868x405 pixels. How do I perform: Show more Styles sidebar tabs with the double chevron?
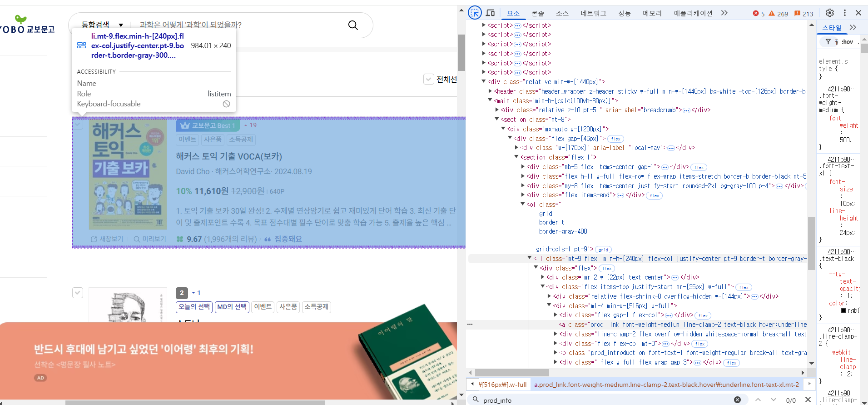(x=853, y=27)
